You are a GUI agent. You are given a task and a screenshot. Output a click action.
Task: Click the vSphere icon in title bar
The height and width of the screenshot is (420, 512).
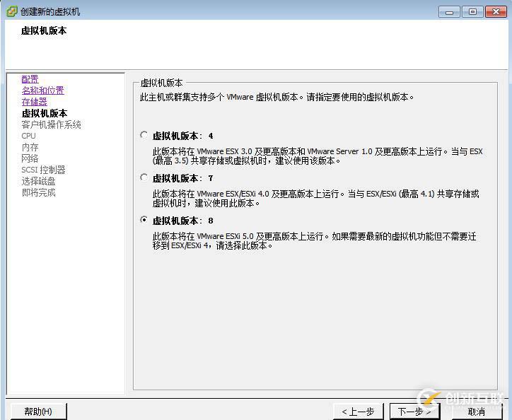(12, 12)
